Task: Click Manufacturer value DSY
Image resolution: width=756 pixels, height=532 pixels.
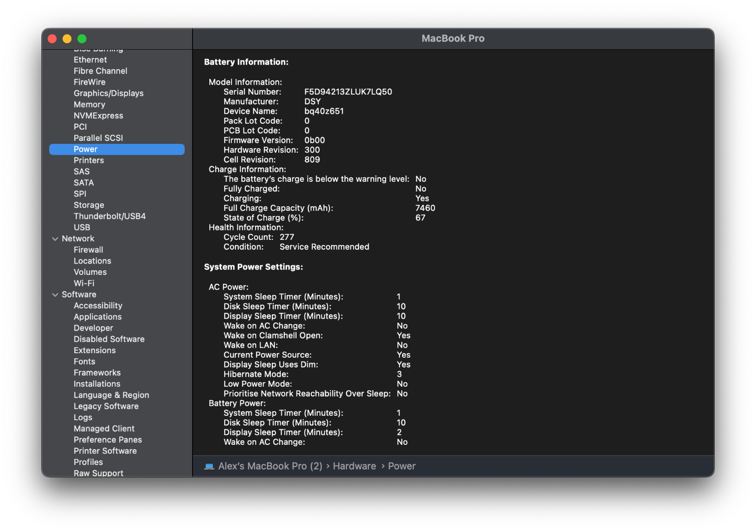Action: (312, 101)
